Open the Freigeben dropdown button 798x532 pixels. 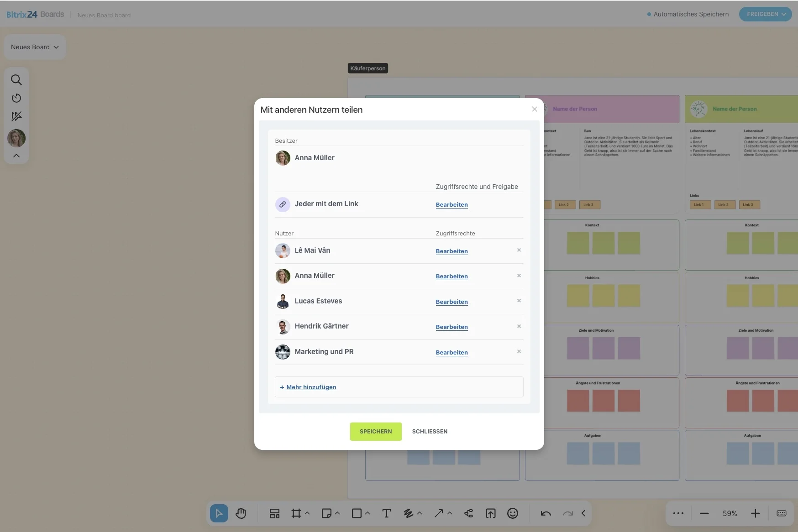pos(766,14)
